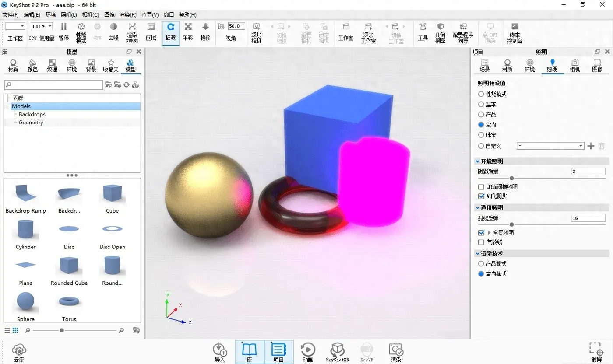Open the CPU usage 100% dropdown
This screenshot has height=364, width=613.
42,26
